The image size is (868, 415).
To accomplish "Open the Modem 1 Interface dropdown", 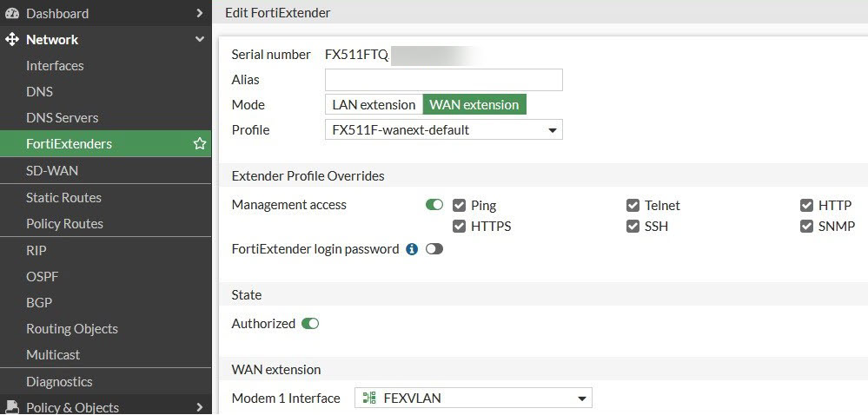I will tap(474, 399).
